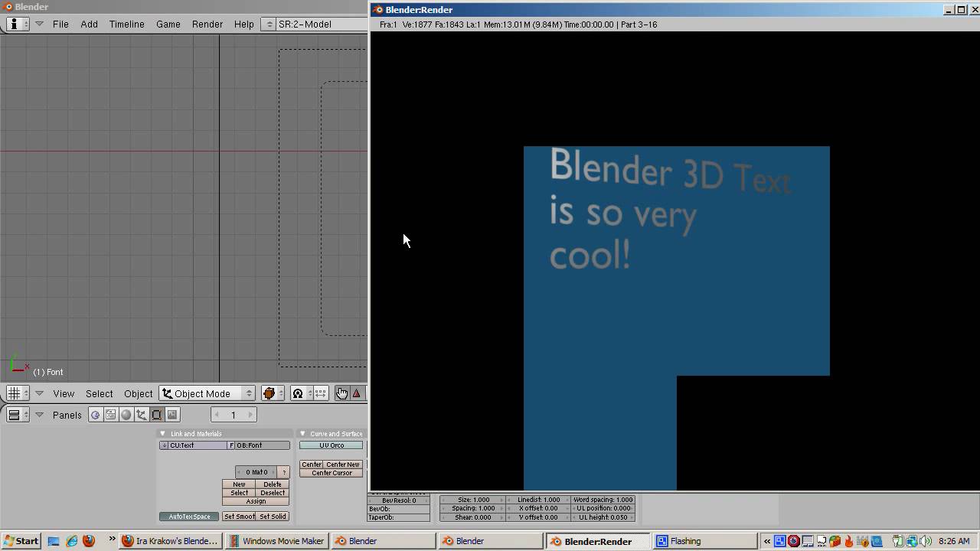The image size is (980, 551).
Task: Open the File menu
Action: click(x=60, y=24)
